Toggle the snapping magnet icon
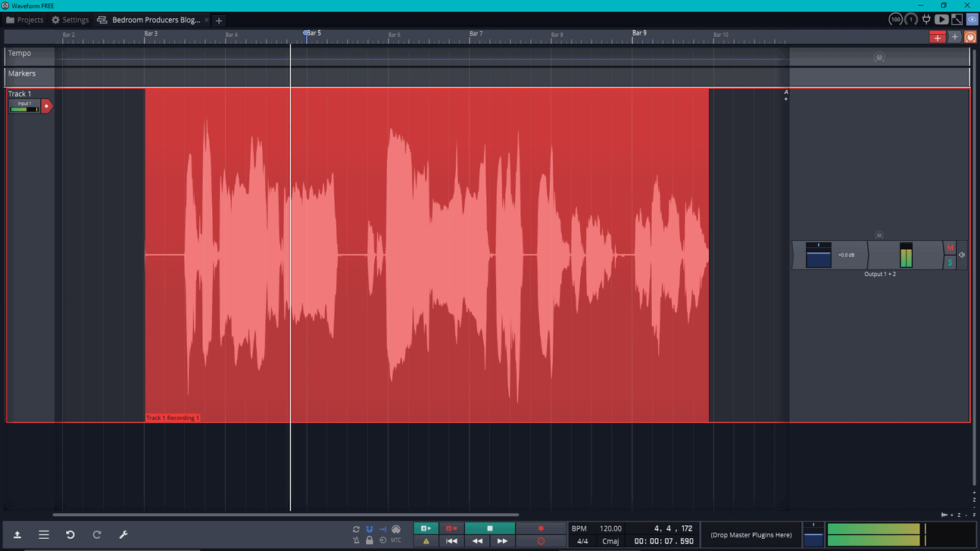The image size is (980, 551). point(370,529)
